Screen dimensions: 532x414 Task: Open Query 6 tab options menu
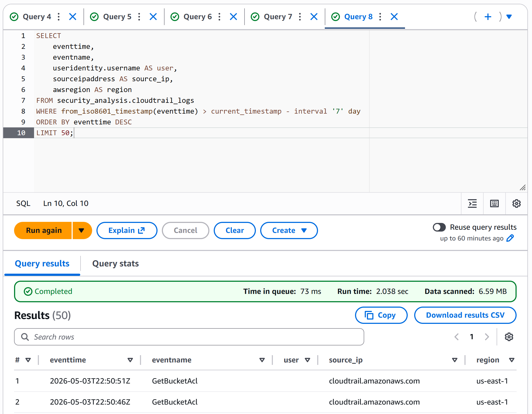point(219,17)
